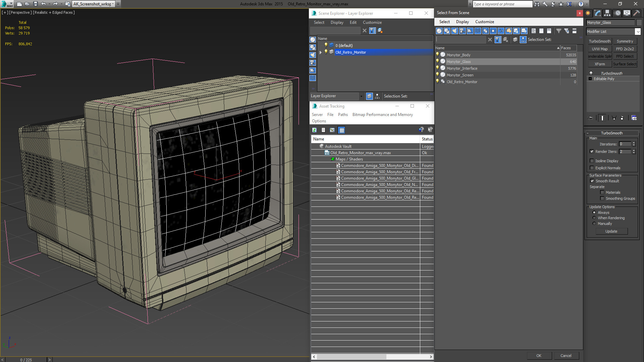Click Remove Modifier trash icon under stack
This screenshot has width=644, height=362.
[622, 118]
